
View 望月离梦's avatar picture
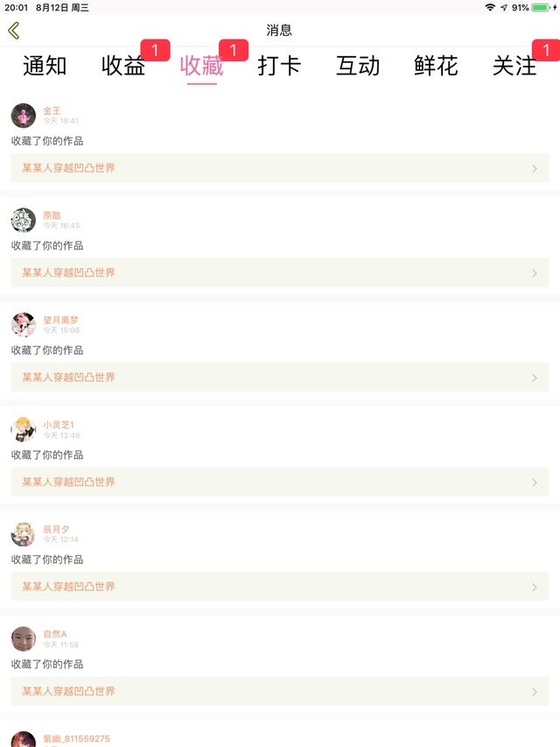point(24,324)
